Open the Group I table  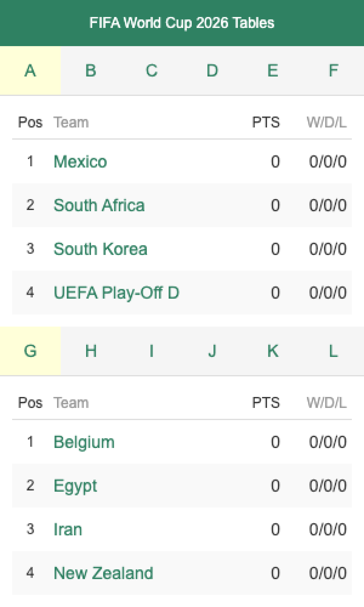coord(151,351)
